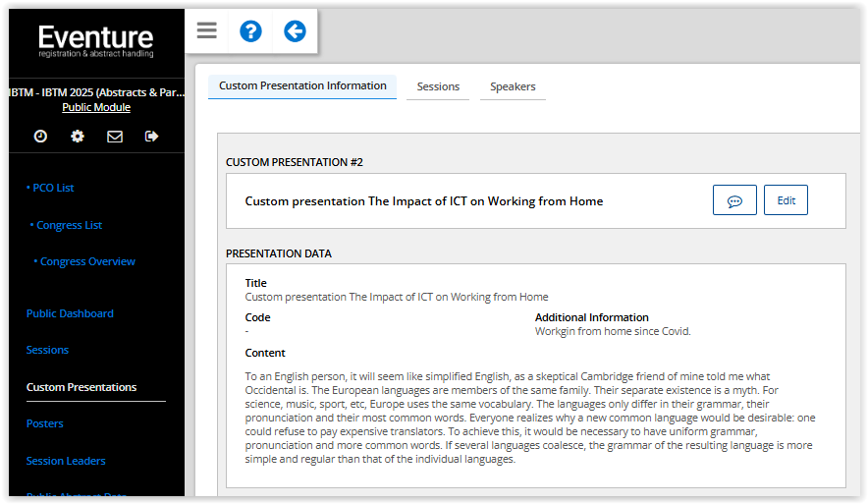Open Public Dashboard from the sidebar
868x504 pixels.
pyautogui.click(x=70, y=313)
